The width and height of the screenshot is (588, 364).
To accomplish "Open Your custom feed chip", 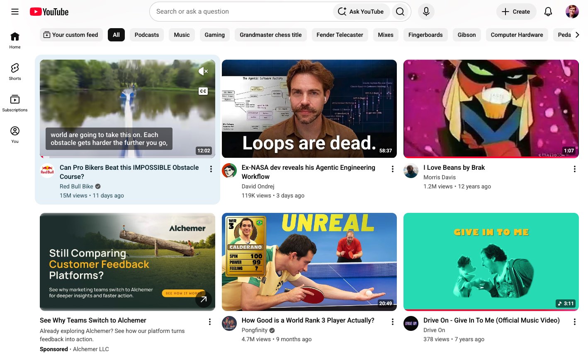I will pos(71,35).
